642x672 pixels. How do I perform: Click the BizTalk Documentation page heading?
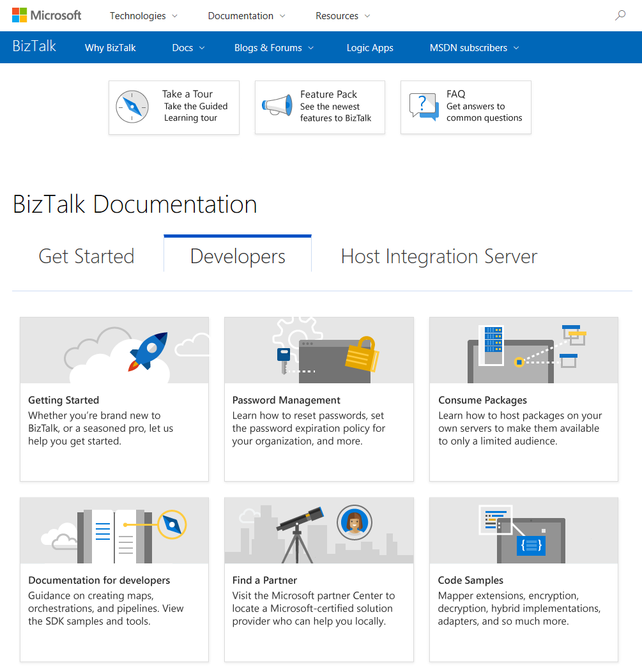[x=135, y=204]
